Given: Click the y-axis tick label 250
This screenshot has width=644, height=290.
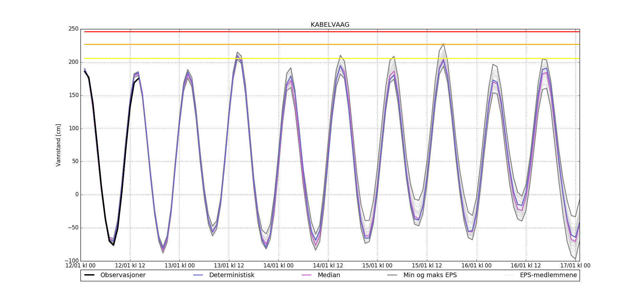Looking at the screenshot, I should [73, 29].
